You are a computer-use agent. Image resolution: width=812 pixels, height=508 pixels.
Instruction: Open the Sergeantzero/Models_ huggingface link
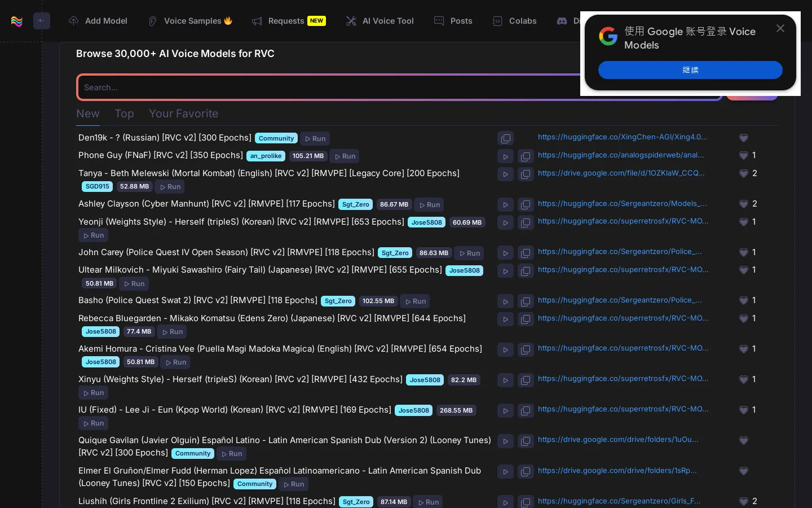pyautogui.click(x=622, y=204)
